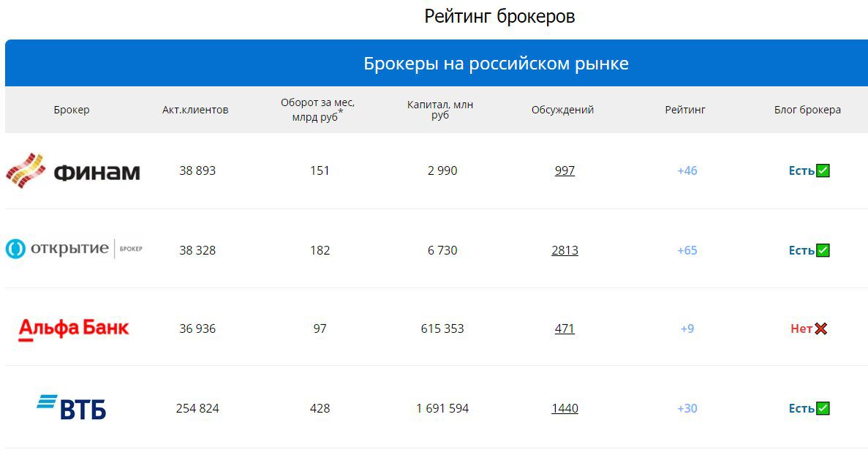This screenshot has height=466, width=868.
Task: Click the green checkmark next to Финам blog
Action: 823,170
